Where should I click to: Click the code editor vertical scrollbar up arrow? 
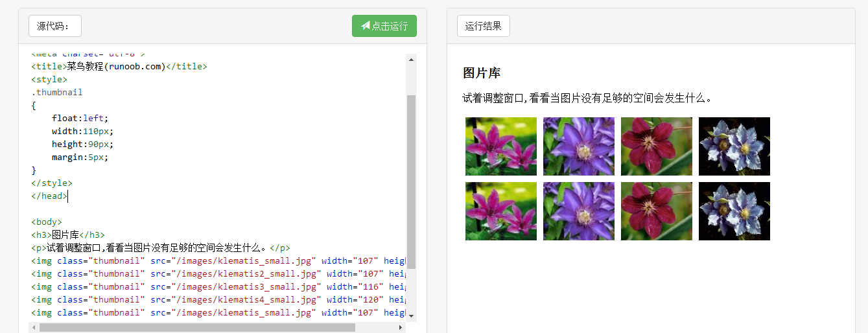coord(411,59)
